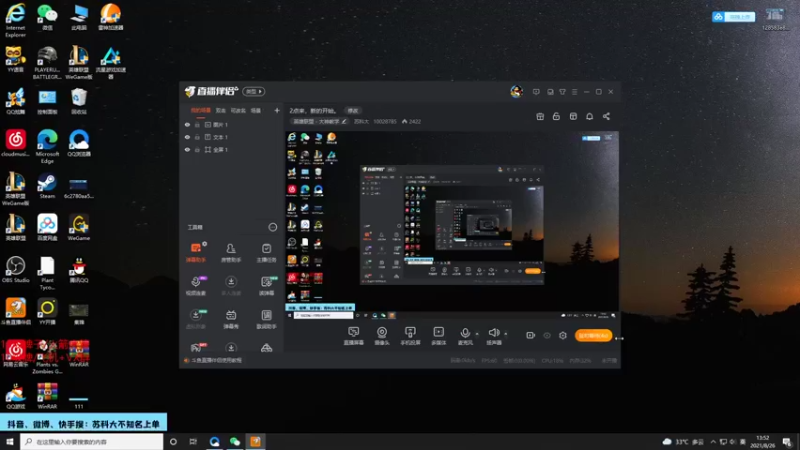
Task: Click the pill button beside the 直播伴侣 logo
Action: pos(254,91)
